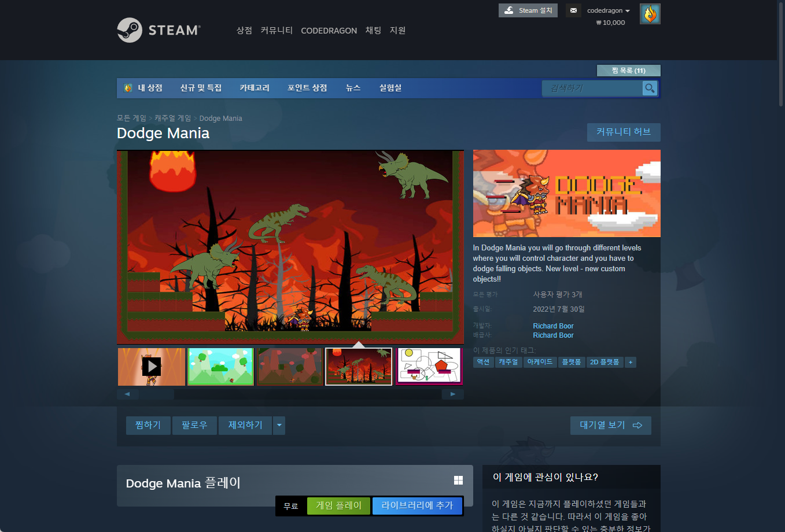
Task: Click the 라이브러리에 추가 button
Action: (x=417, y=506)
